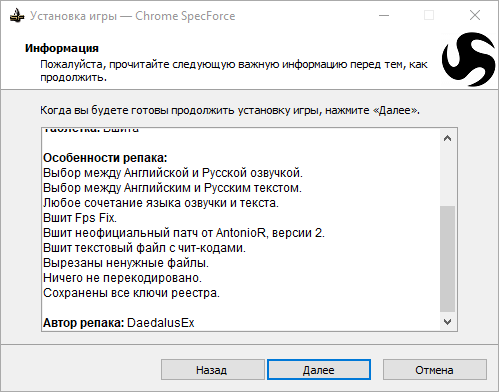Close the installer window
Image resolution: width=499 pixels, height=392 pixels.
point(475,15)
